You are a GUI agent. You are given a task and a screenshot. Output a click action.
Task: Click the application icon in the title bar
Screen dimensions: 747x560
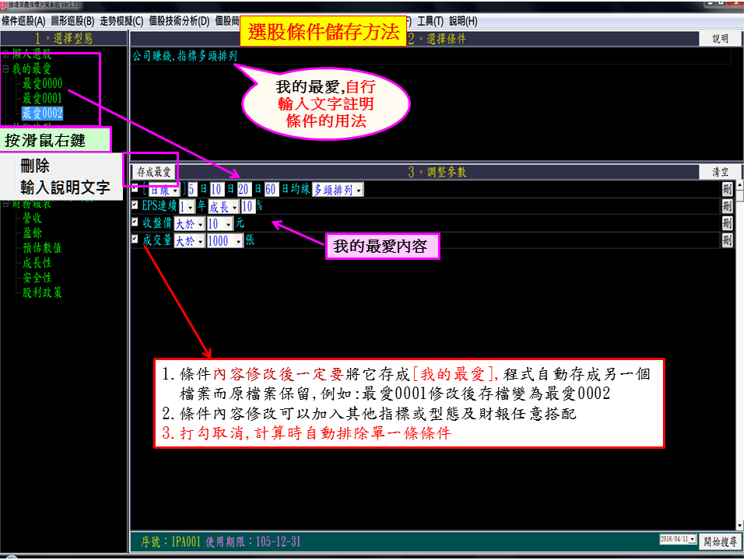coord(3,5)
